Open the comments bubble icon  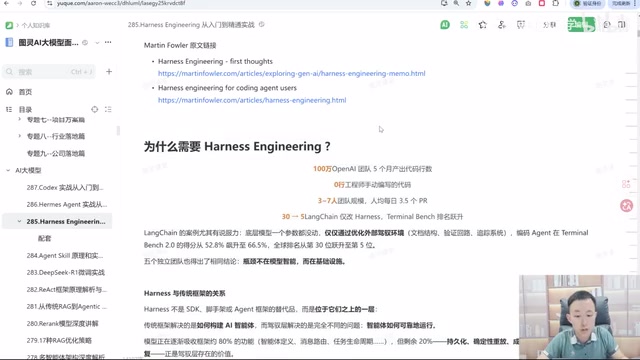607,25
